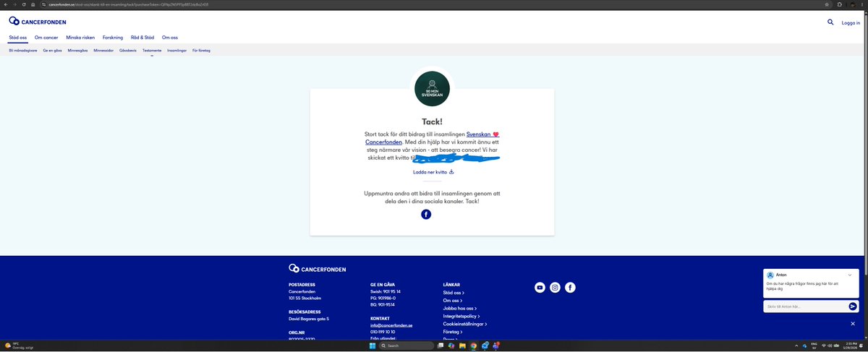Screen dimensions: 868x352
Task: Click Ladda ner kvitto to download receipt
Action: 432,172
